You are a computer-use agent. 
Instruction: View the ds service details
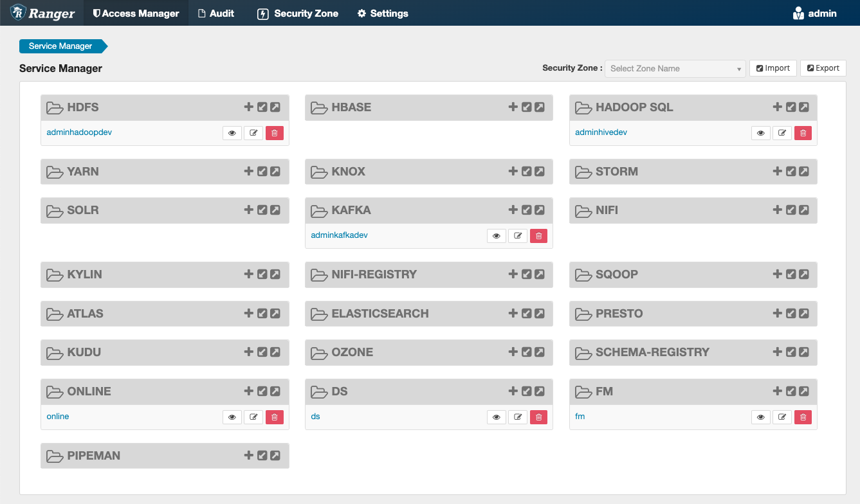click(x=497, y=417)
